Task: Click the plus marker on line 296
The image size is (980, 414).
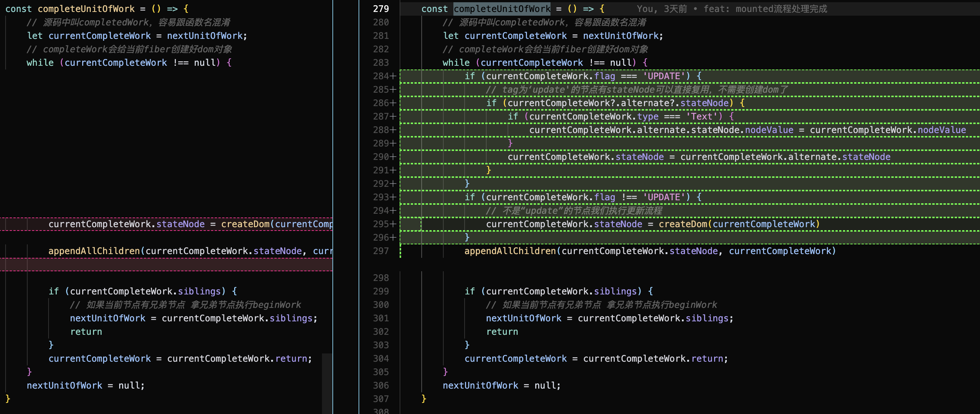Action: click(393, 237)
